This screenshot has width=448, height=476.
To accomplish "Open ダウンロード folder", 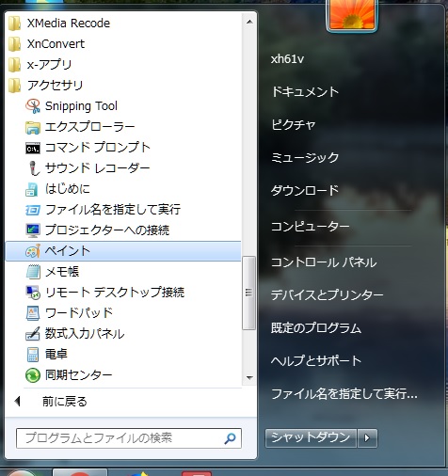I will (305, 190).
